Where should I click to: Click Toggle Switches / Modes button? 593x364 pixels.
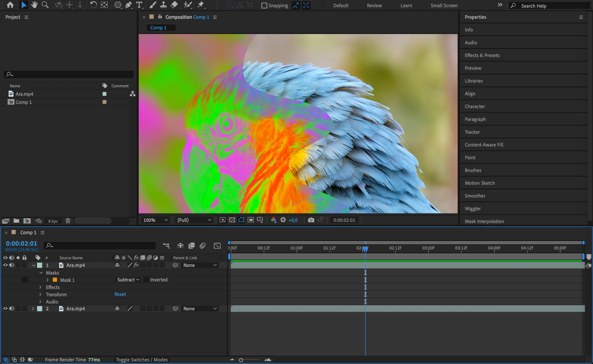[142, 360]
